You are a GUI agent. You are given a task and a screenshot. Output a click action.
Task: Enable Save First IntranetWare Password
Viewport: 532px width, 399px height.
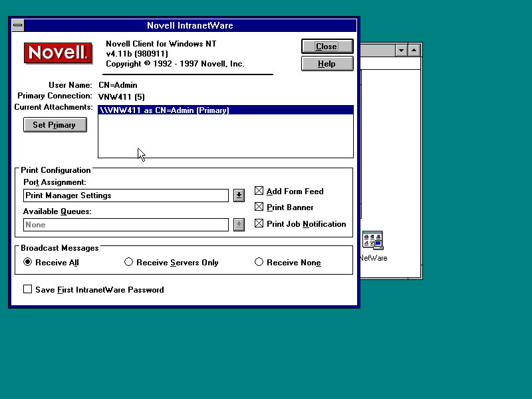(27, 289)
